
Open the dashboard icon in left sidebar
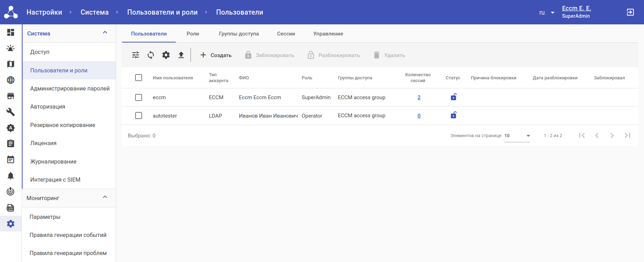pos(11,32)
